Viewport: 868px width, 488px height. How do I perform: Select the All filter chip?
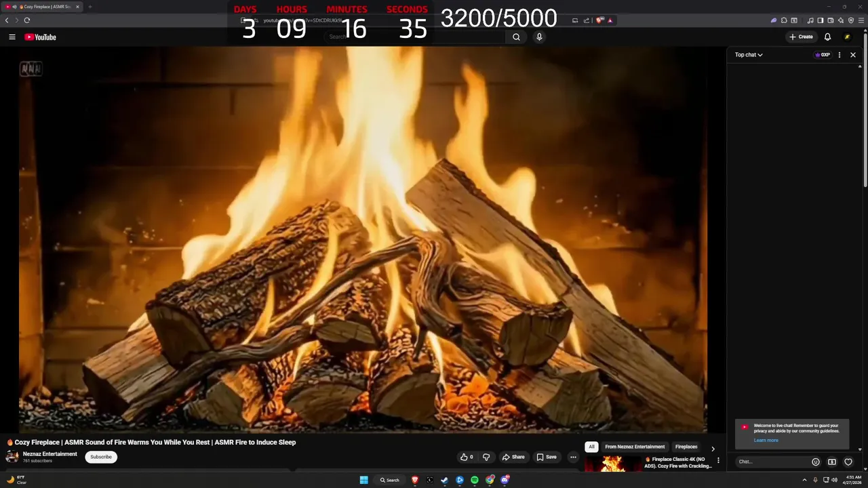coord(591,447)
